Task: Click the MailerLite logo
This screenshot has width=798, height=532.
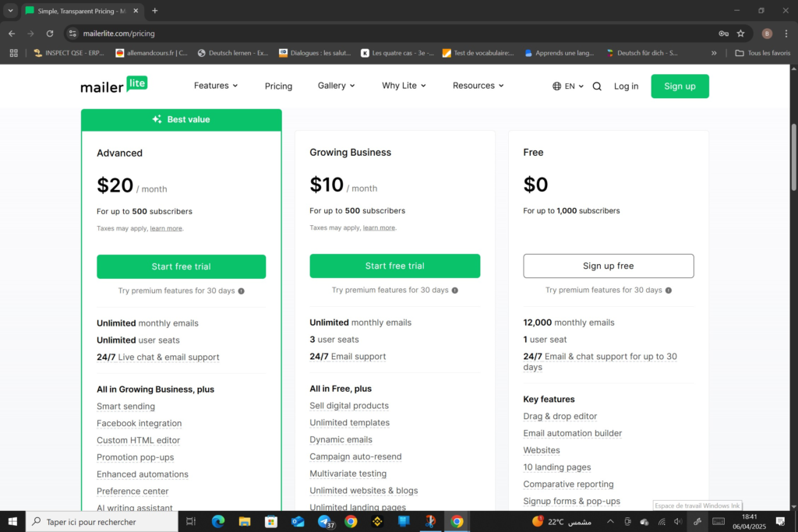Action: click(x=114, y=85)
